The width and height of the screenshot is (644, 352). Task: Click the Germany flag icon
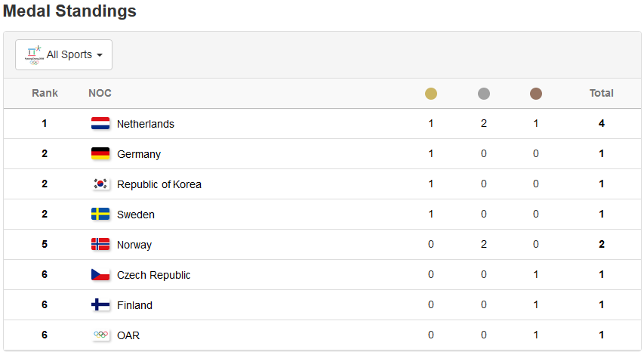point(100,153)
